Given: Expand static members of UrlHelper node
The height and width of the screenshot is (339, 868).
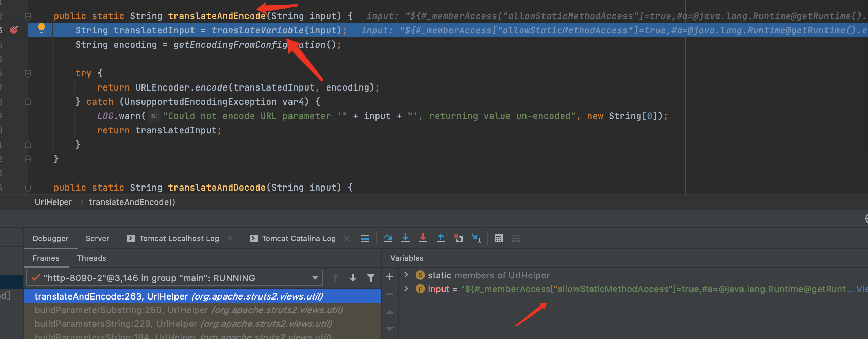Looking at the screenshot, I should [x=406, y=275].
